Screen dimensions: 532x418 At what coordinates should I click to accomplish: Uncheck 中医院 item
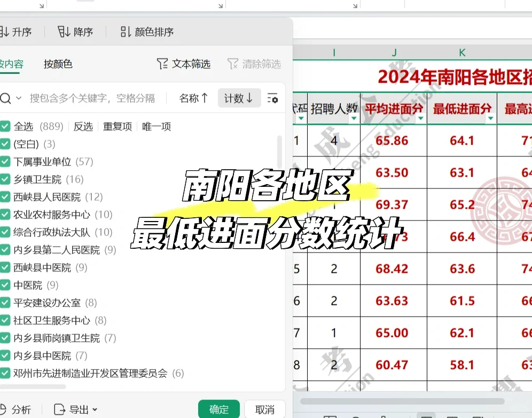pyautogui.click(x=5, y=285)
